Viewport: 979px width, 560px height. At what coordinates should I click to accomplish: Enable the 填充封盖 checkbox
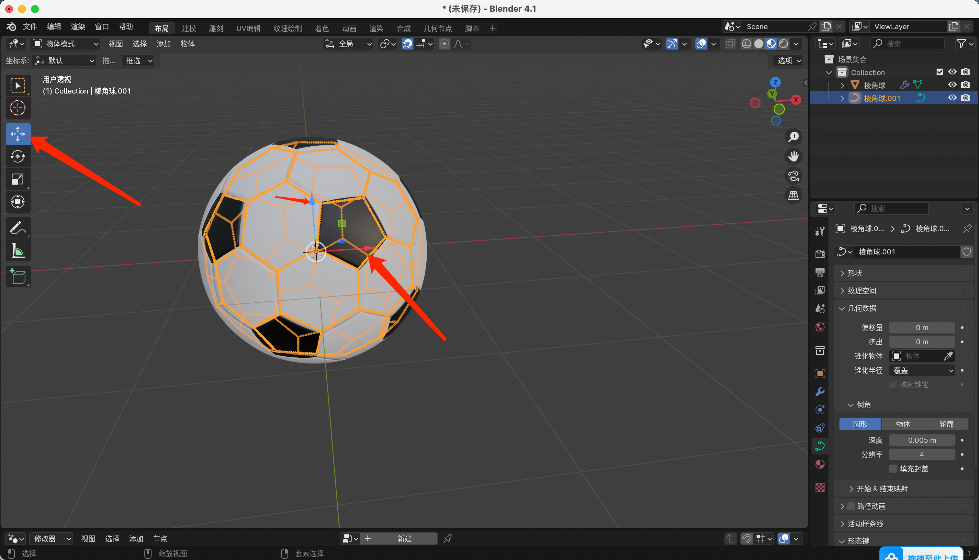[x=893, y=468]
